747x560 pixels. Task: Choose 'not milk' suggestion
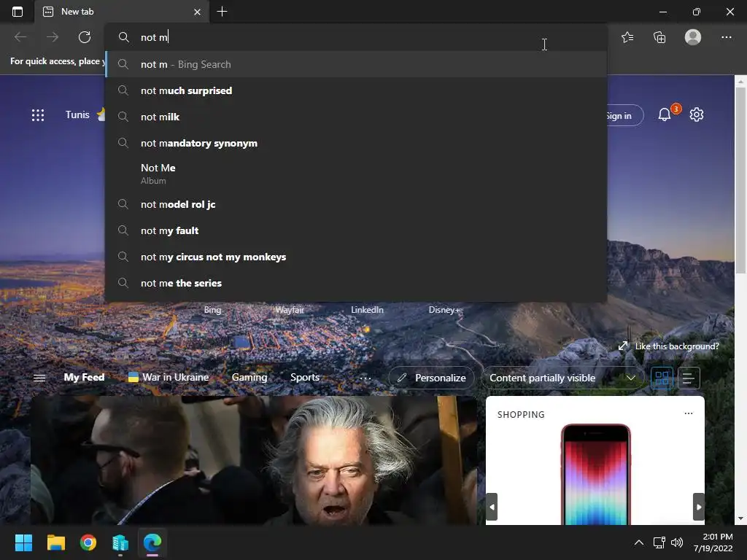point(355,117)
